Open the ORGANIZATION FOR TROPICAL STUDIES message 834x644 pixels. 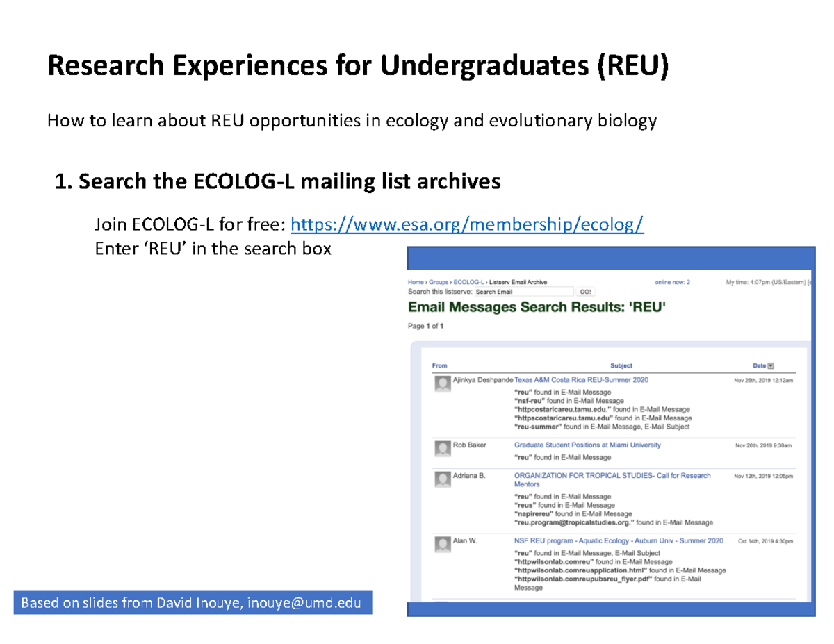[612, 476]
